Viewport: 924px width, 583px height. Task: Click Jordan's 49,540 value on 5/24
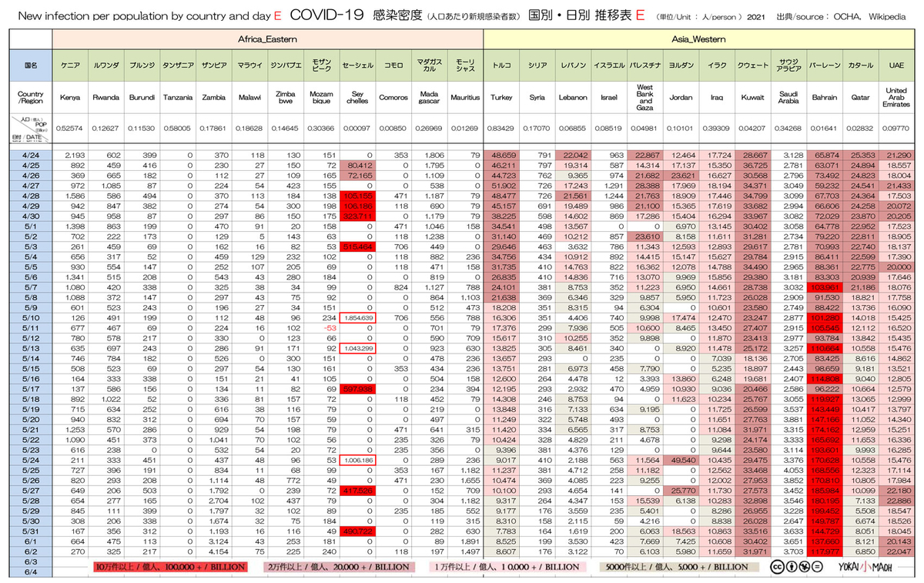(x=682, y=460)
